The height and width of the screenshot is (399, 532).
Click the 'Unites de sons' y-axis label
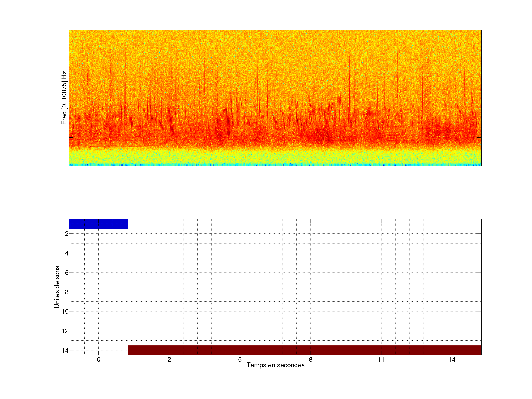tap(57, 287)
